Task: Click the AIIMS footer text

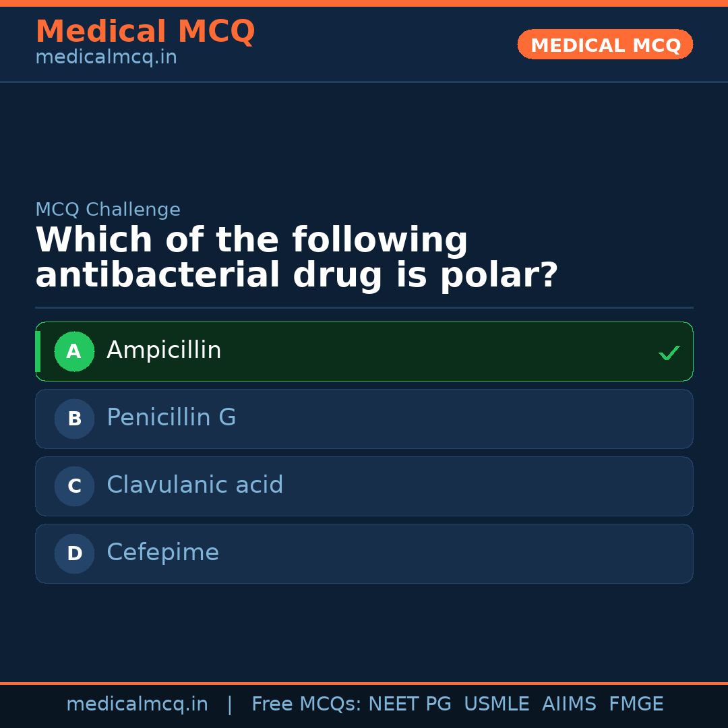Action: click(x=569, y=704)
